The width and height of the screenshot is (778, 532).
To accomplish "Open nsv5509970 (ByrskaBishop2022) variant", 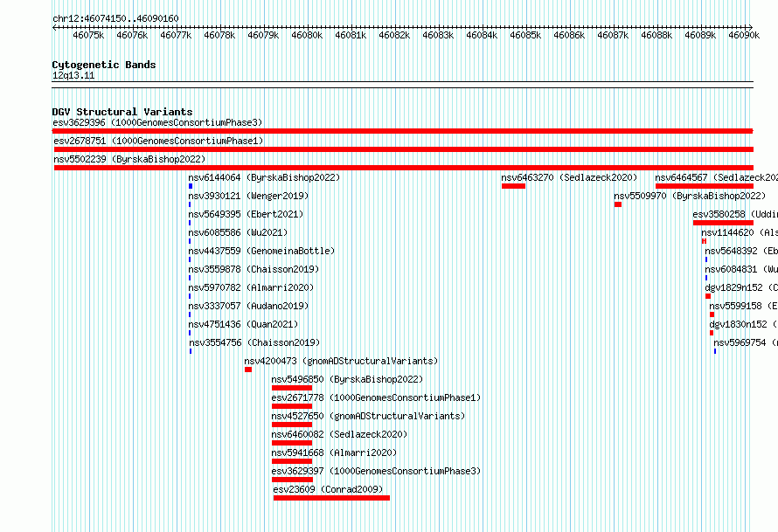I will 690,196.
